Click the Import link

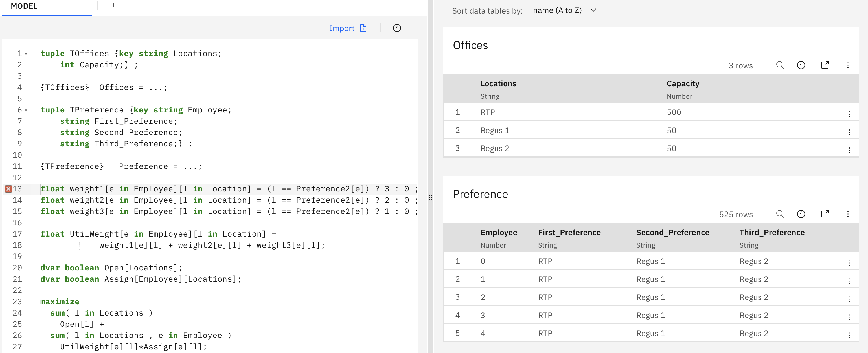[x=341, y=28]
